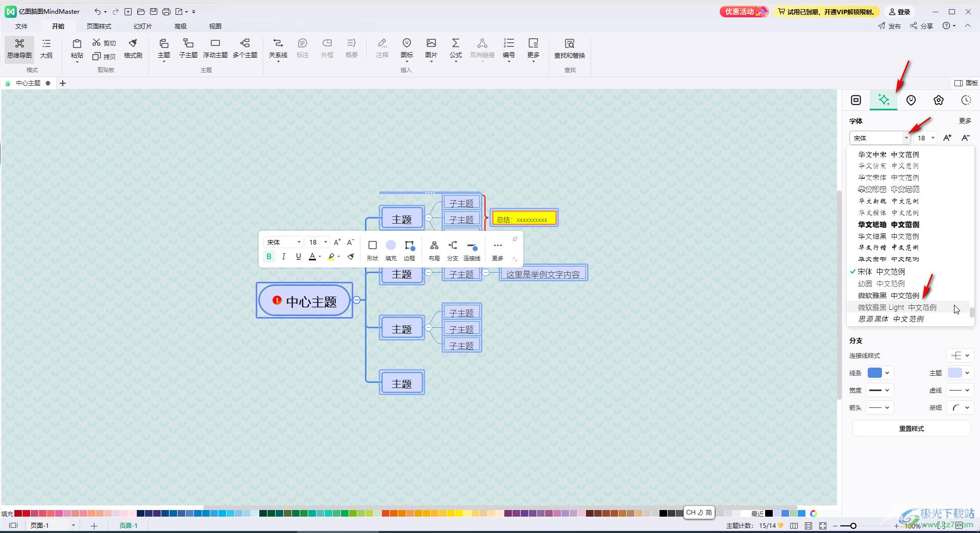Open the clock tab icon in the right panel
The height and width of the screenshot is (533, 980).
[966, 100]
